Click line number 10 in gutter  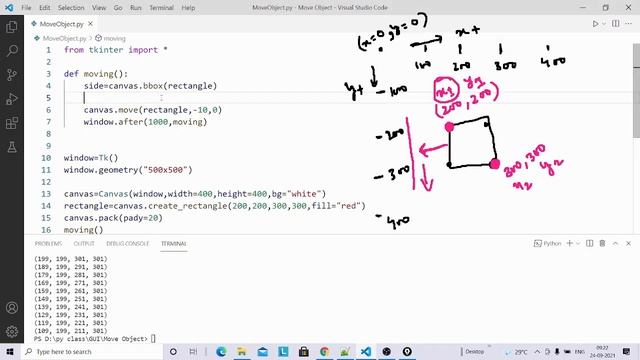tap(46, 158)
